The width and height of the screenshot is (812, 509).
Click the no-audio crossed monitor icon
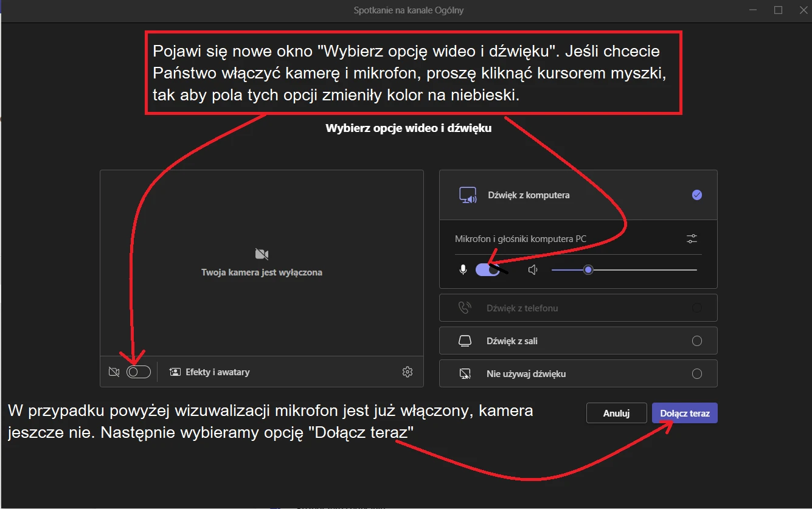coord(465,373)
